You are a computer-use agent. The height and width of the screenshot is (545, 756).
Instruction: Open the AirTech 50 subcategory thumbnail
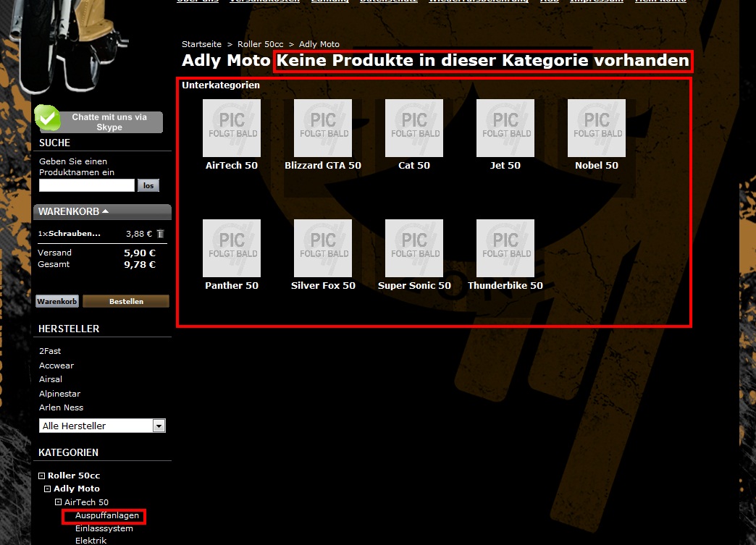[x=232, y=128]
